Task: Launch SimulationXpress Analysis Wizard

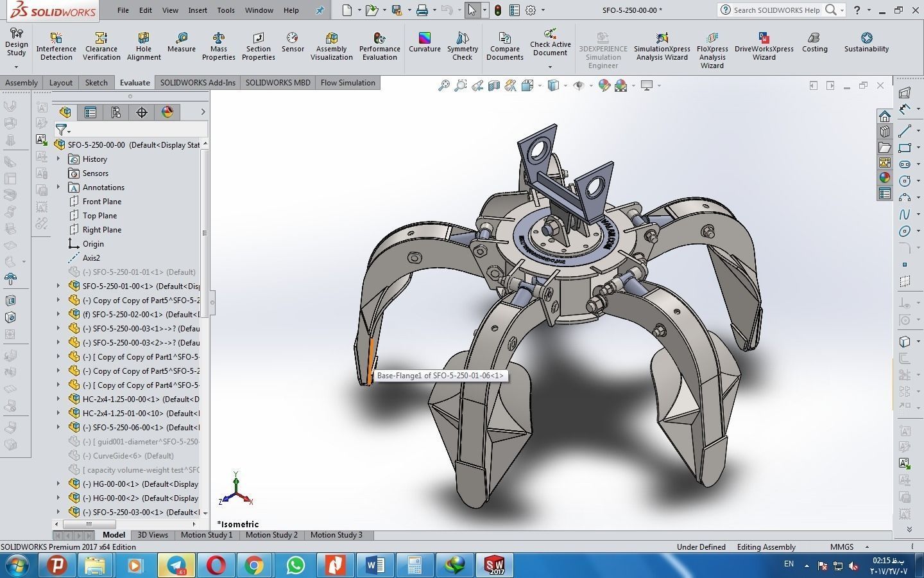Action: pyautogui.click(x=662, y=46)
